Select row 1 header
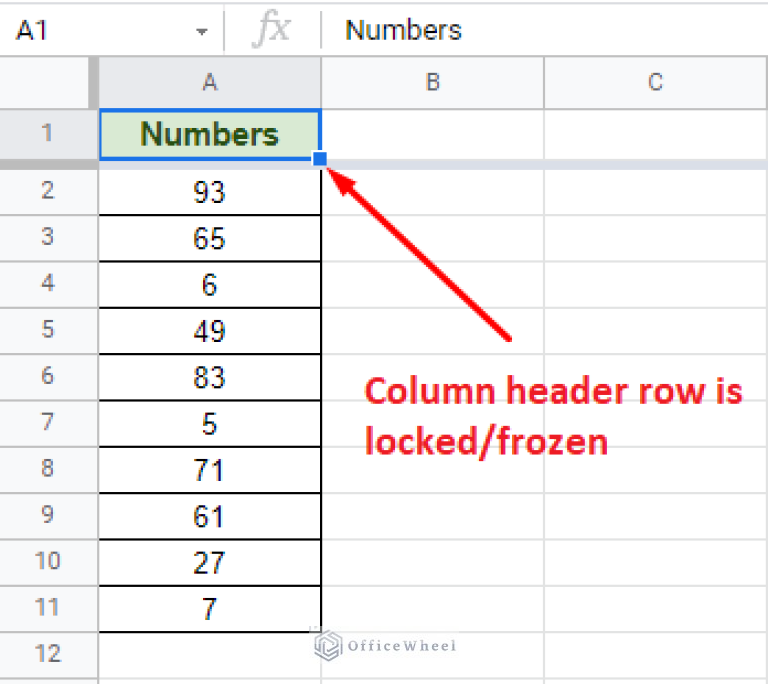This screenshot has height=684, width=768. (x=48, y=134)
